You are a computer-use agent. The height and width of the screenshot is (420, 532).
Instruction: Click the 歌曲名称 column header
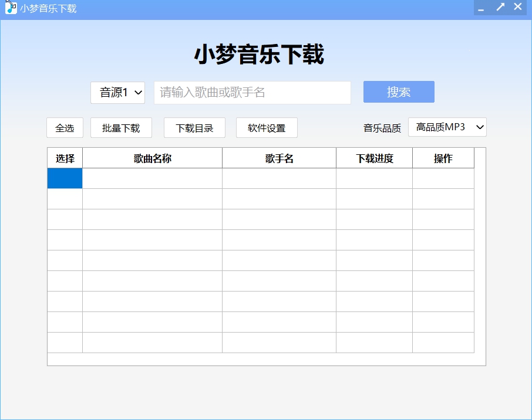(152, 158)
